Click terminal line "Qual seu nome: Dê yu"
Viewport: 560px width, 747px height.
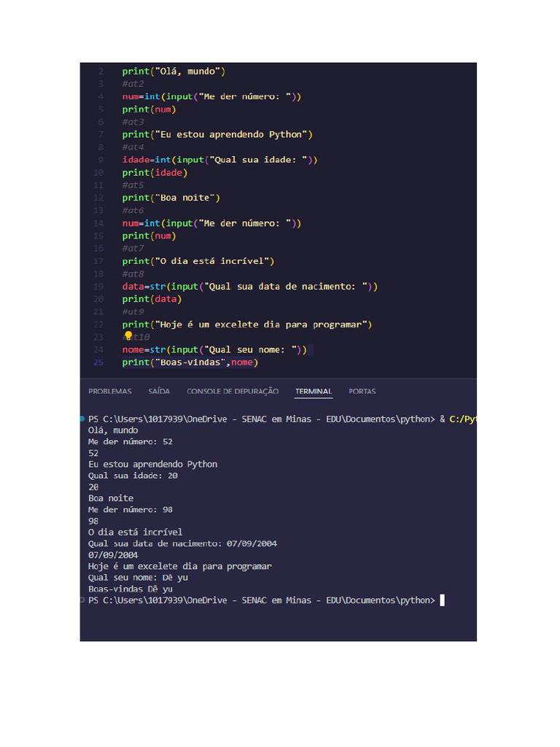click(x=138, y=578)
